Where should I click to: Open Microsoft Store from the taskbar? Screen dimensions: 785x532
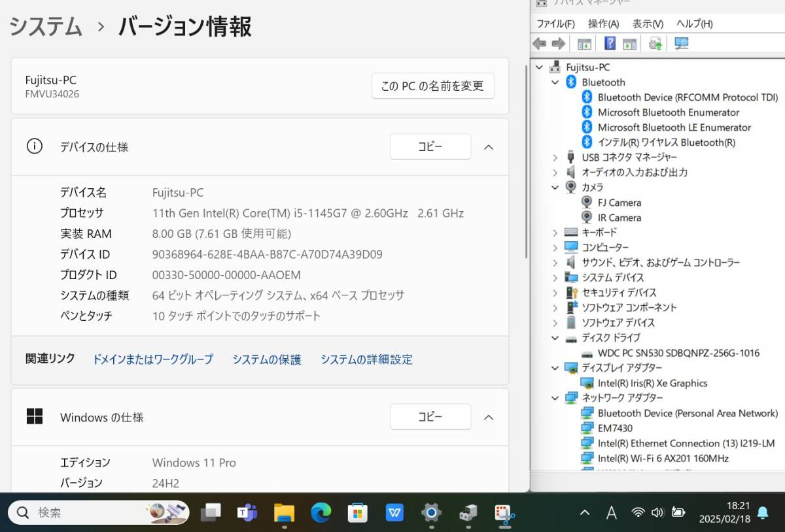click(x=357, y=512)
